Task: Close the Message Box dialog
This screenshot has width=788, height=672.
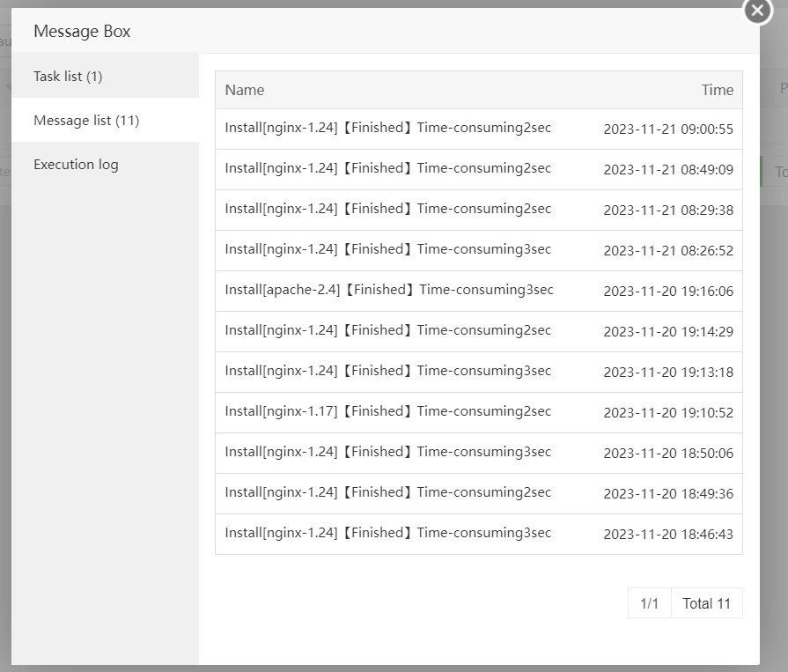Action: (x=757, y=11)
